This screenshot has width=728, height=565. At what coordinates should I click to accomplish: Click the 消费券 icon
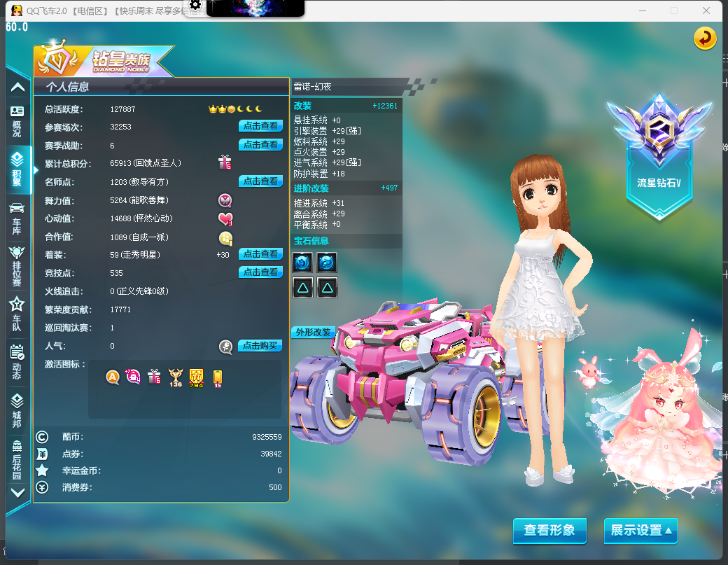42,487
